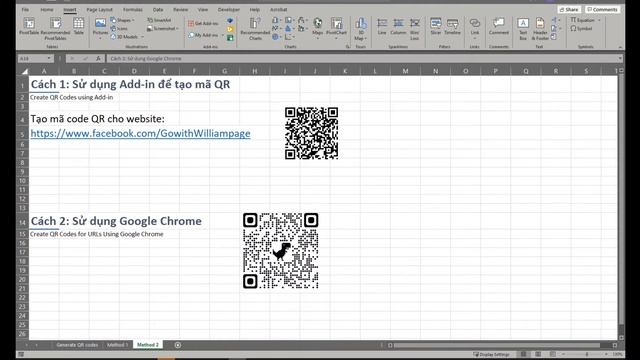Open Header & Footer

[x=540, y=29]
